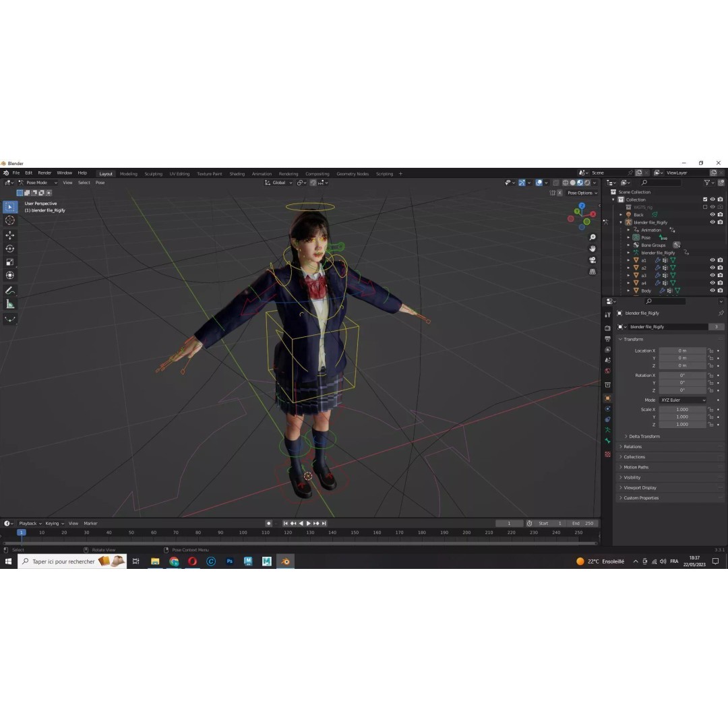Open the Texture properties tab
Image resolution: width=728 pixels, height=728 pixels.
coord(608,454)
